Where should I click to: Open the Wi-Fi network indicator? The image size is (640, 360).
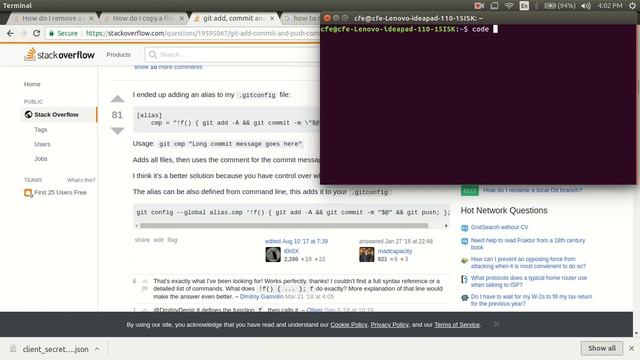click(509, 6)
